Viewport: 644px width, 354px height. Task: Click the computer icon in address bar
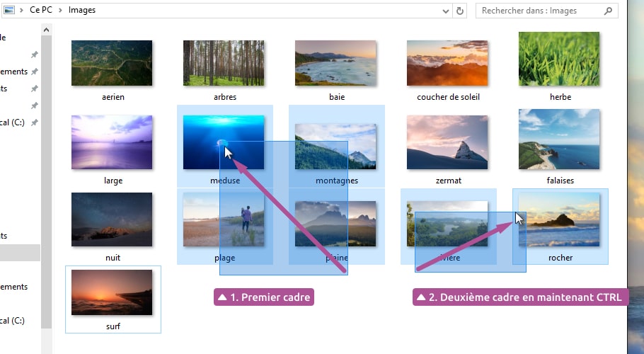click(x=9, y=11)
